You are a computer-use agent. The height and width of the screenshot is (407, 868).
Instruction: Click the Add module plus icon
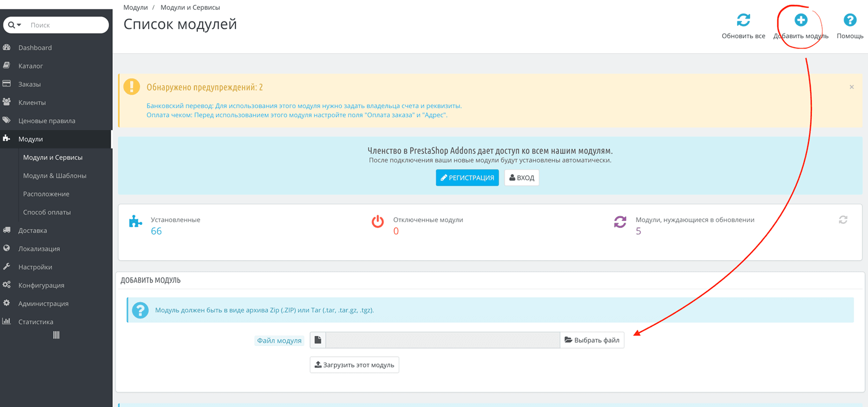(801, 20)
